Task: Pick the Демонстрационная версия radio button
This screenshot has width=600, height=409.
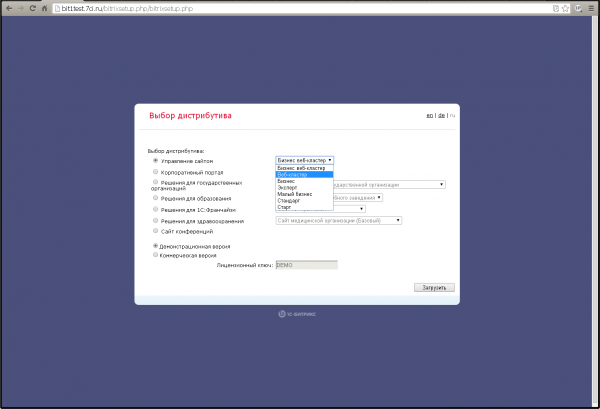Action: pyautogui.click(x=155, y=246)
